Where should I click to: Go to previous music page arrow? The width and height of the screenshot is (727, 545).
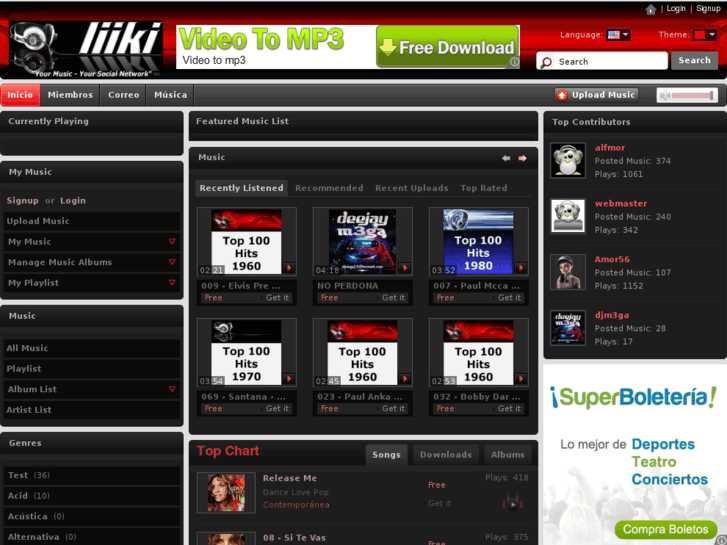click(506, 159)
